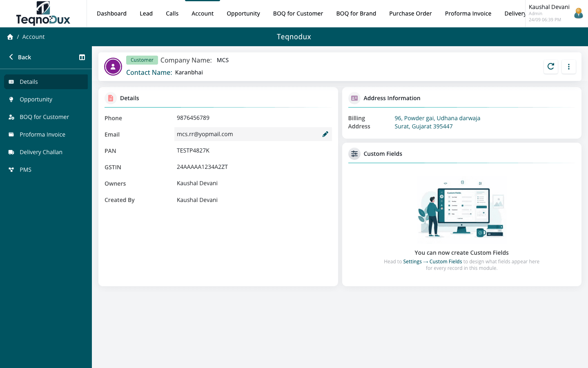Click the company name MCS
588x368 pixels.
tap(223, 60)
